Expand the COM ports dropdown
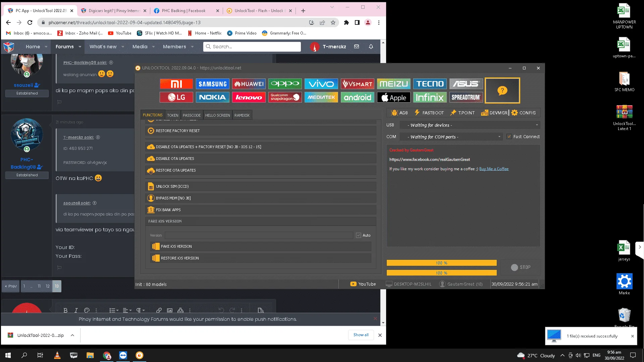The height and width of the screenshot is (362, 644). click(499, 137)
